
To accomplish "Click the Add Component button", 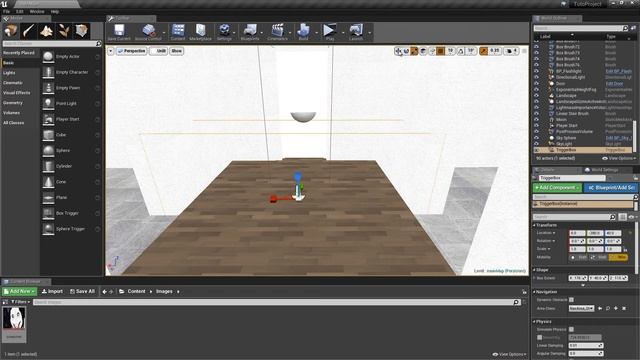I will point(557,188).
